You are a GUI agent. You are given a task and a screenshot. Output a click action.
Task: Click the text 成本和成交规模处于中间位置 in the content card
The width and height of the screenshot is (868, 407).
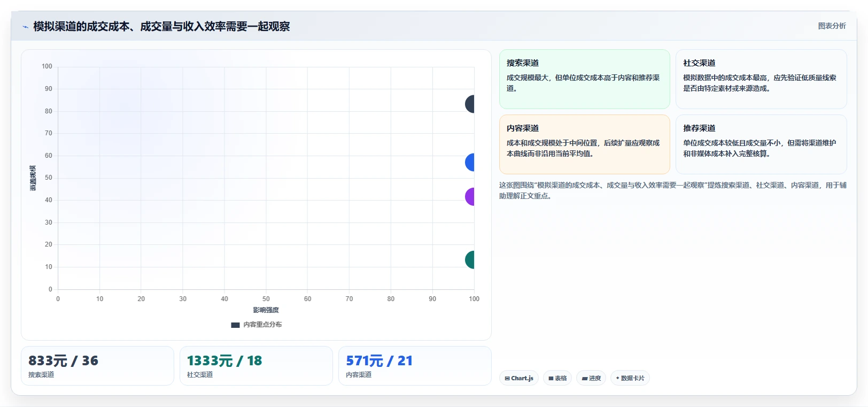[x=552, y=143]
